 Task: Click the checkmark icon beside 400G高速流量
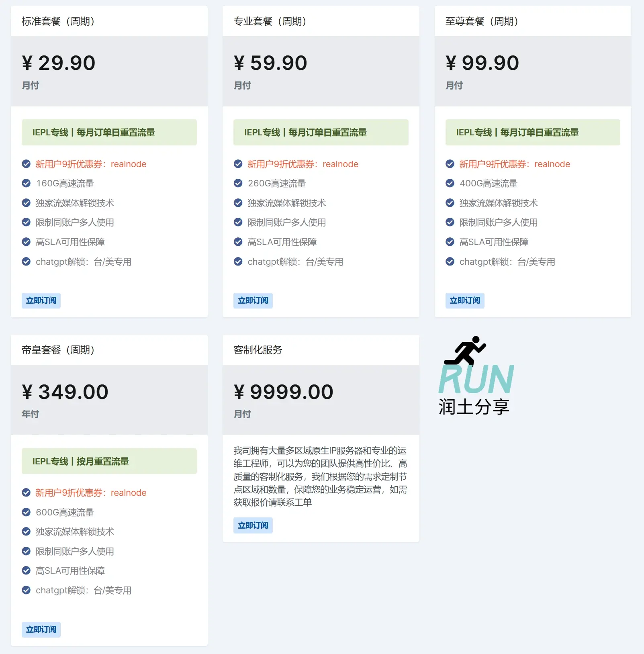[x=449, y=184]
